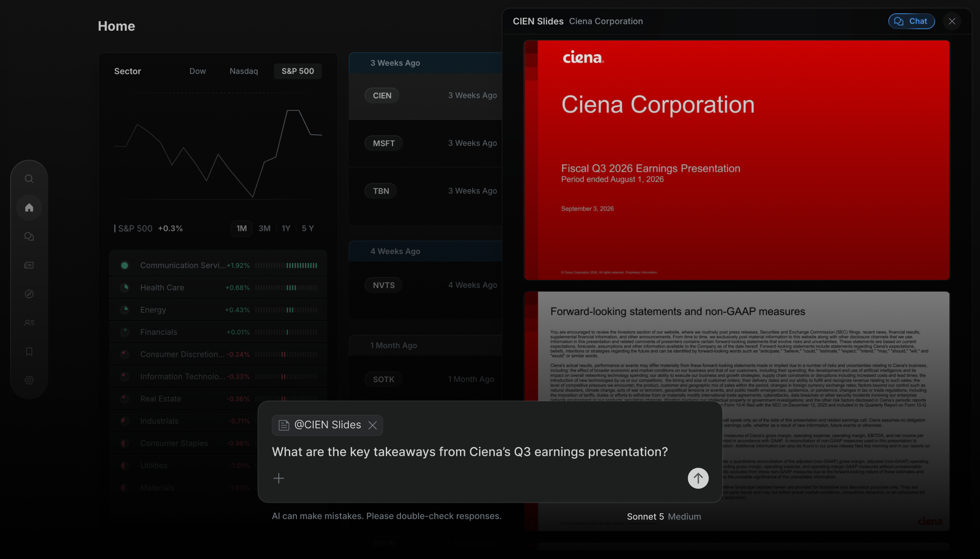Open the settings gear in sidebar
The height and width of the screenshot is (559, 980).
pyautogui.click(x=29, y=380)
